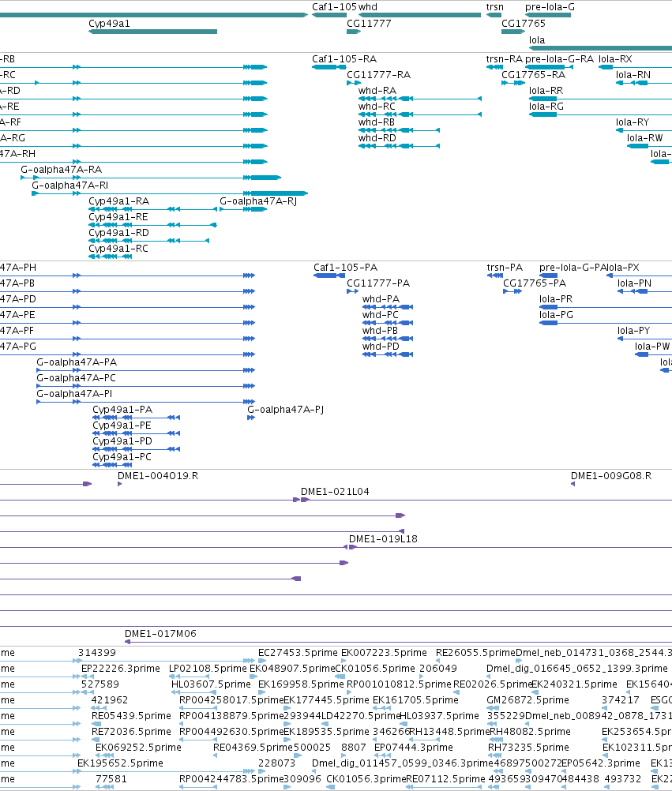Select transcript lola-RW label
Viewport: 672px width, 791px height.
pyautogui.click(x=644, y=138)
